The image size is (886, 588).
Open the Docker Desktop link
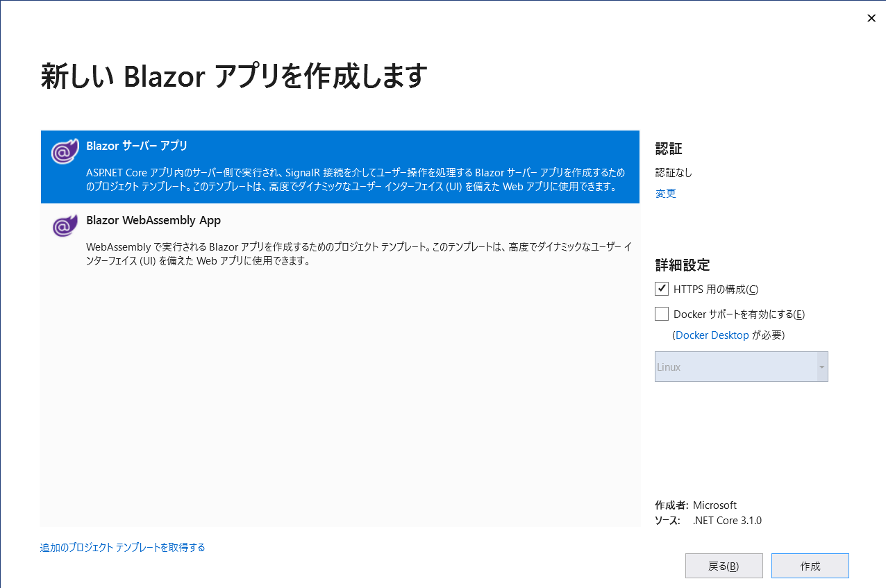click(x=712, y=335)
